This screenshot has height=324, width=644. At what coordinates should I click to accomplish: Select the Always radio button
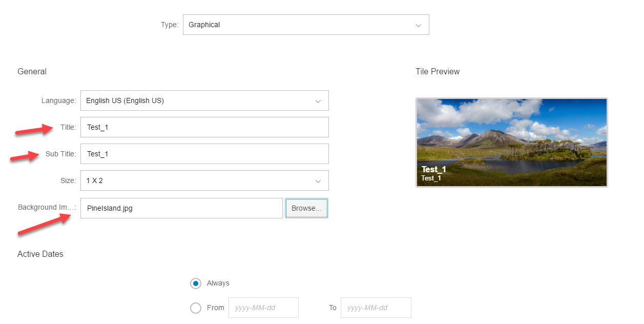pos(196,283)
